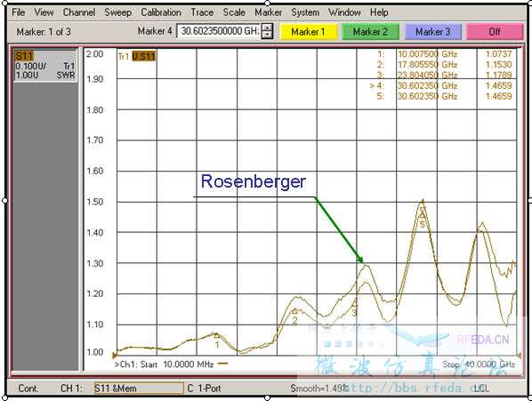Click the Tr1 S11 trace label
The width and height of the screenshot is (532, 401).
tap(137, 56)
